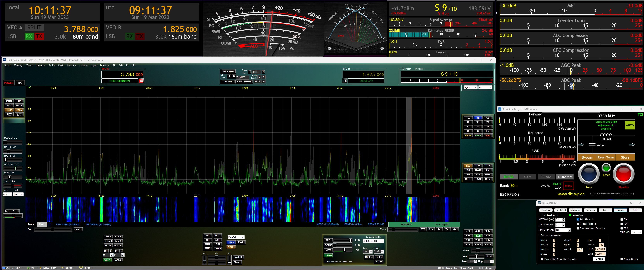Click the band stack down arrow
This screenshot has height=270, width=644.
pyautogui.click(x=260, y=81)
